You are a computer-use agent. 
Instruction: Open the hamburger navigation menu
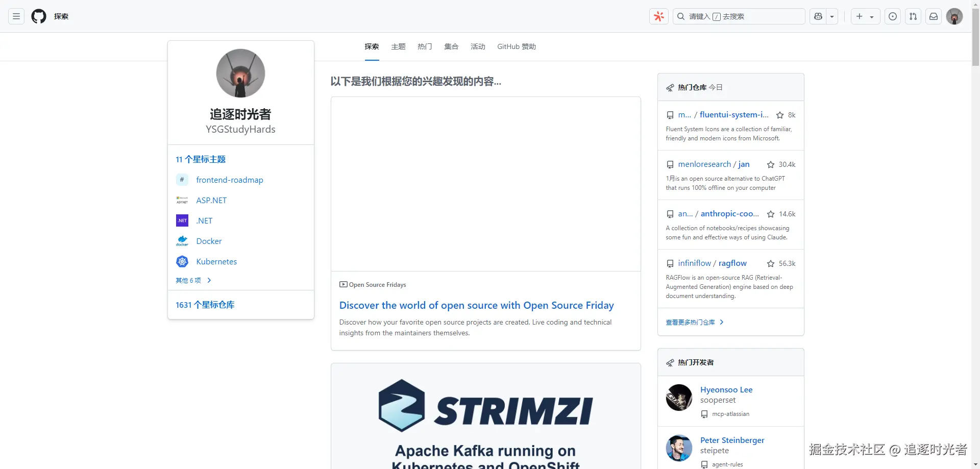16,16
